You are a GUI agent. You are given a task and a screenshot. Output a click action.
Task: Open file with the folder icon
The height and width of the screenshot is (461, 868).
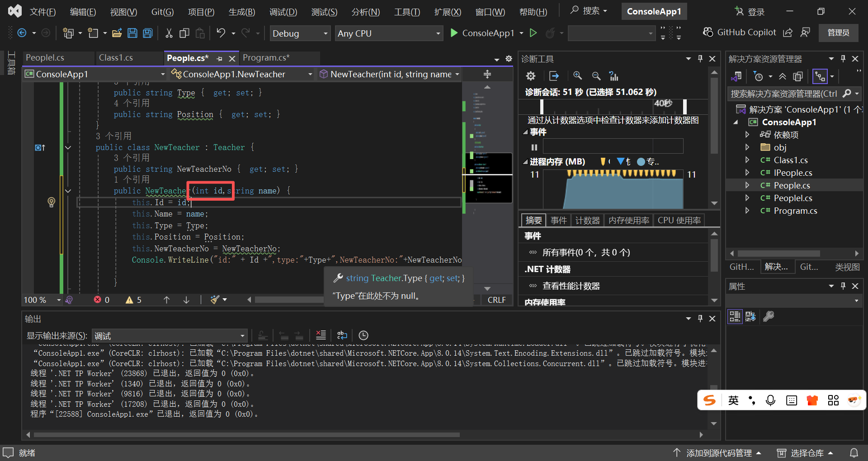point(117,33)
